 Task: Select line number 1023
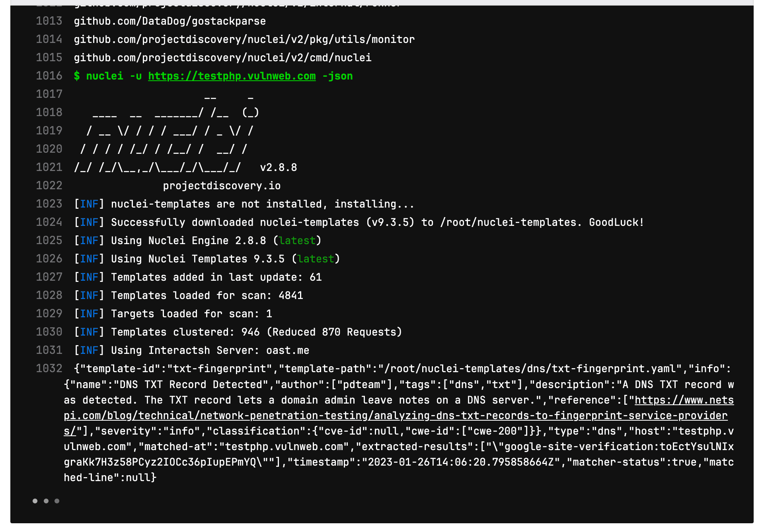pyautogui.click(x=49, y=204)
